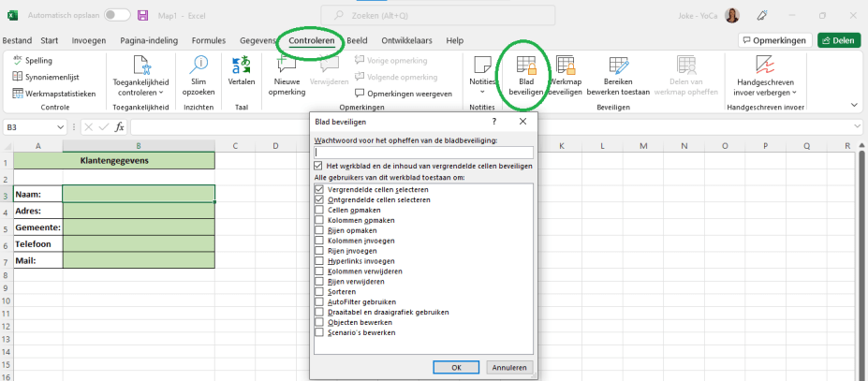Click Bereiken bewerken toestaan
This screenshot has height=381, width=868.
618,76
